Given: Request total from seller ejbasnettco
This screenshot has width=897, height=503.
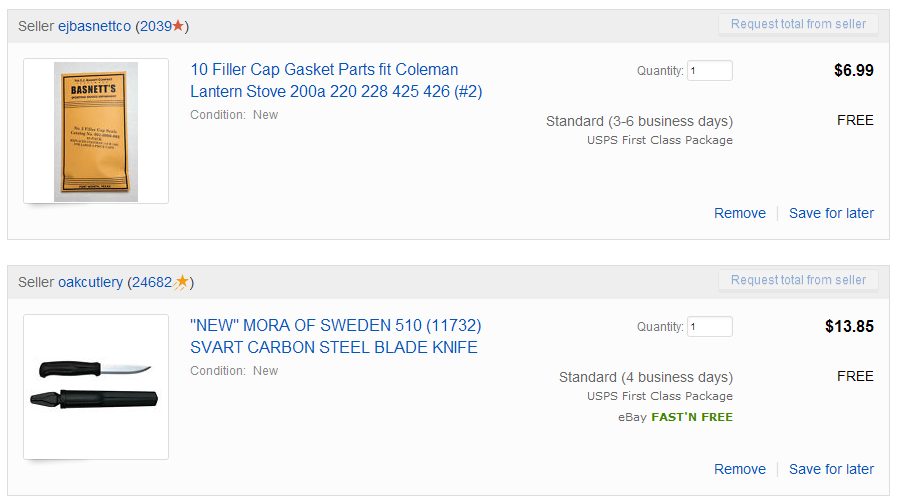Looking at the screenshot, I should pos(797,24).
